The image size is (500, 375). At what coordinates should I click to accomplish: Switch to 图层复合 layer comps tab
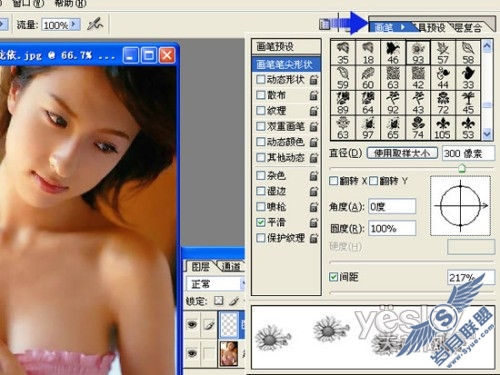[x=467, y=27]
